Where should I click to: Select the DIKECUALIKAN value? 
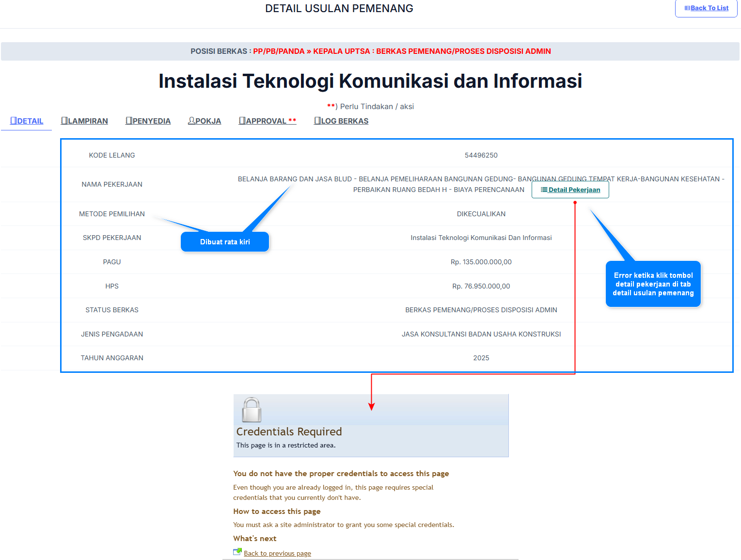(x=481, y=214)
